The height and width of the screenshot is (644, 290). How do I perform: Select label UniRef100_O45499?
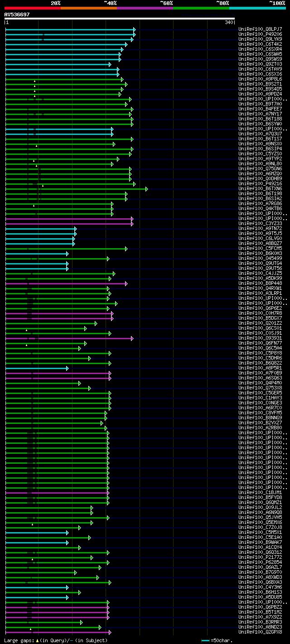click(261, 258)
